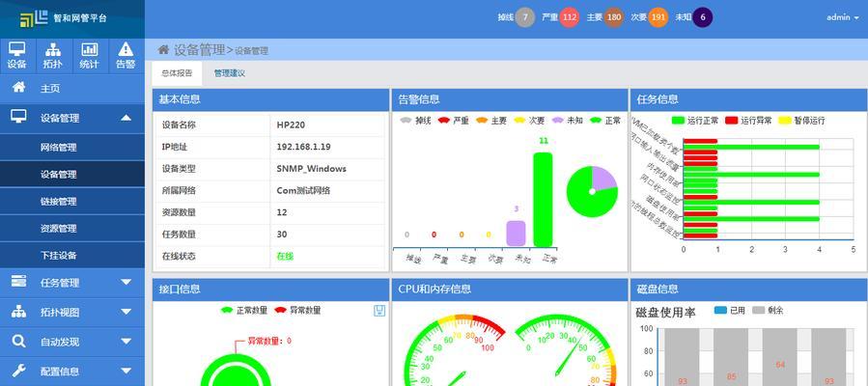Click the 任务数量 value 30
Image resolution: width=868 pixels, height=386 pixels.
pos(282,234)
